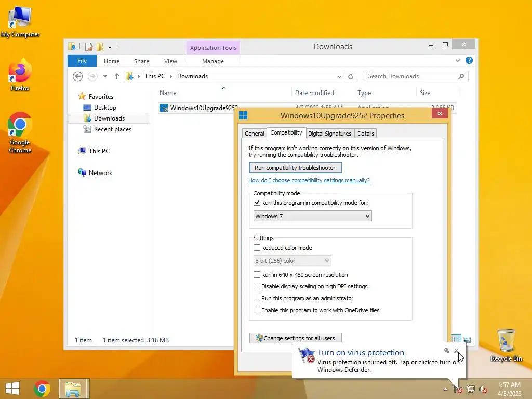Switch to the General properties tab

click(x=255, y=134)
